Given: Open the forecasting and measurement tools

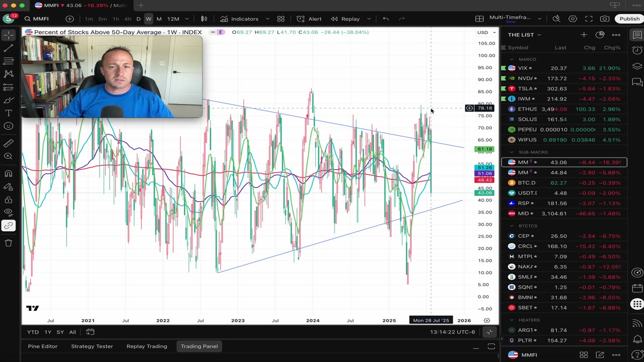Looking at the screenshot, I should (x=9, y=87).
